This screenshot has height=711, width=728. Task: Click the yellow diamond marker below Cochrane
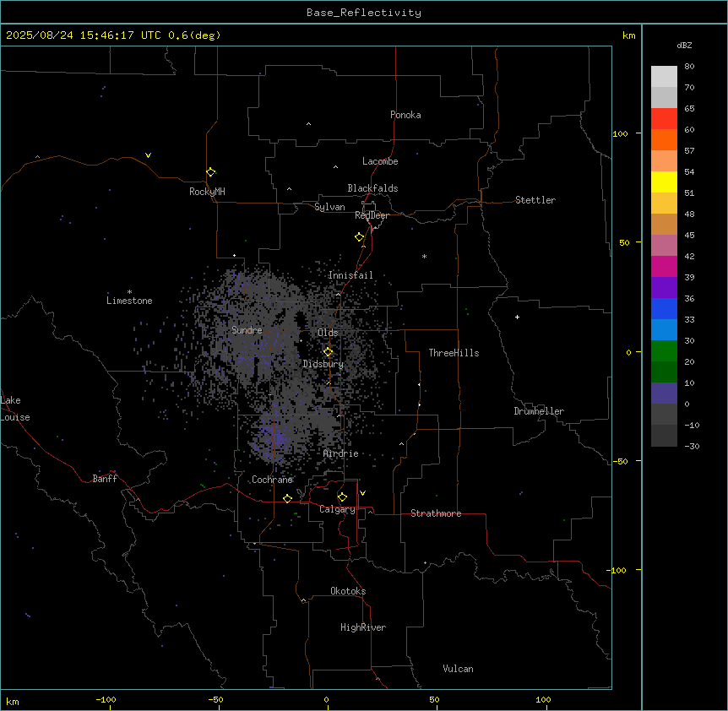click(287, 498)
